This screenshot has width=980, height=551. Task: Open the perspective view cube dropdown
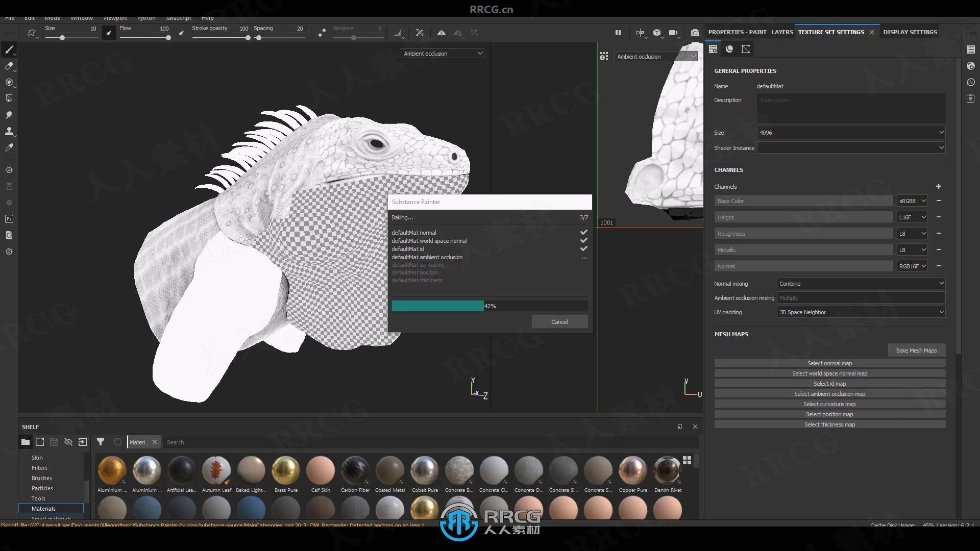click(x=657, y=33)
